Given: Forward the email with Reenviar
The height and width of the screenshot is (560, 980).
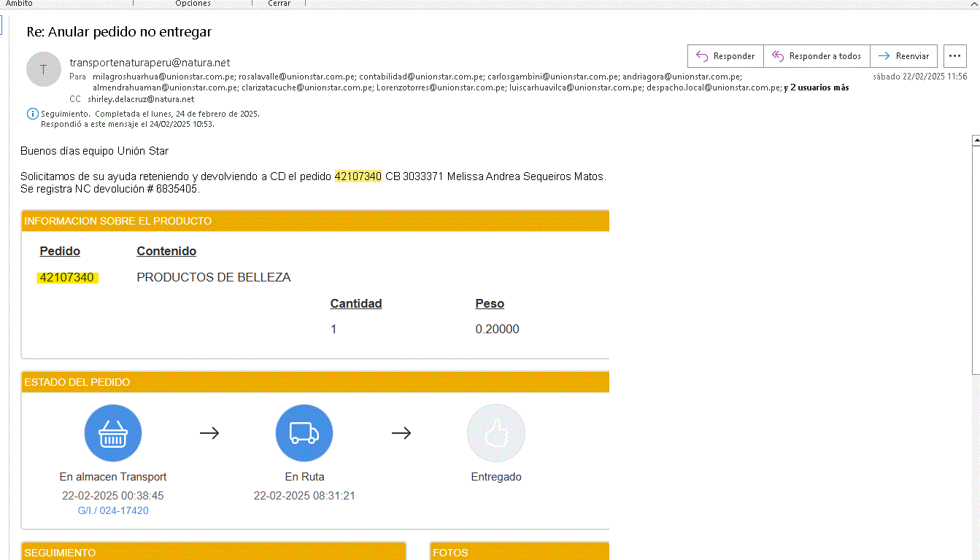Looking at the screenshot, I should pyautogui.click(x=903, y=56).
